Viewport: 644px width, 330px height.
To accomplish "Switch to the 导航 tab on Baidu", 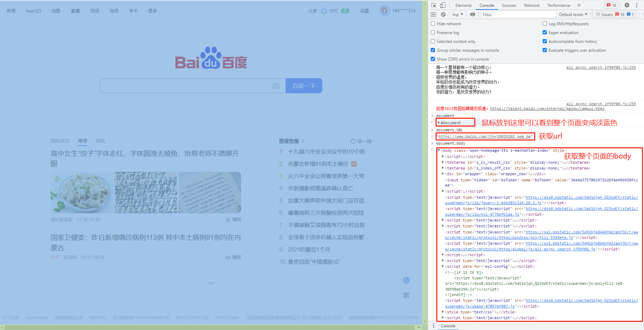I will [x=100, y=141].
